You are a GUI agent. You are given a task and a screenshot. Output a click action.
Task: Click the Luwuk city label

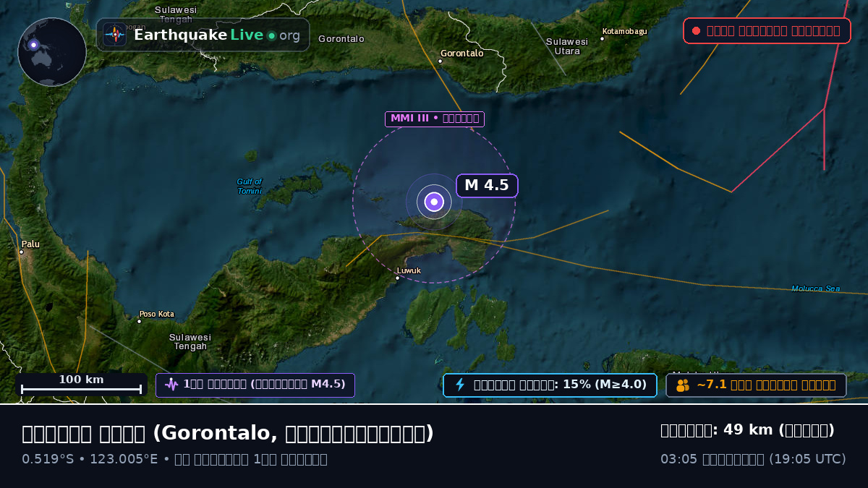tap(409, 270)
